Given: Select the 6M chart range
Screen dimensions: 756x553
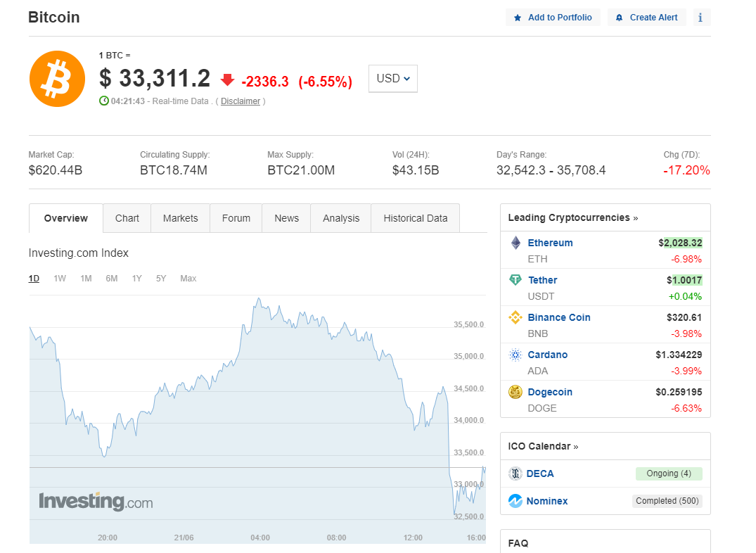Looking at the screenshot, I should coord(111,279).
